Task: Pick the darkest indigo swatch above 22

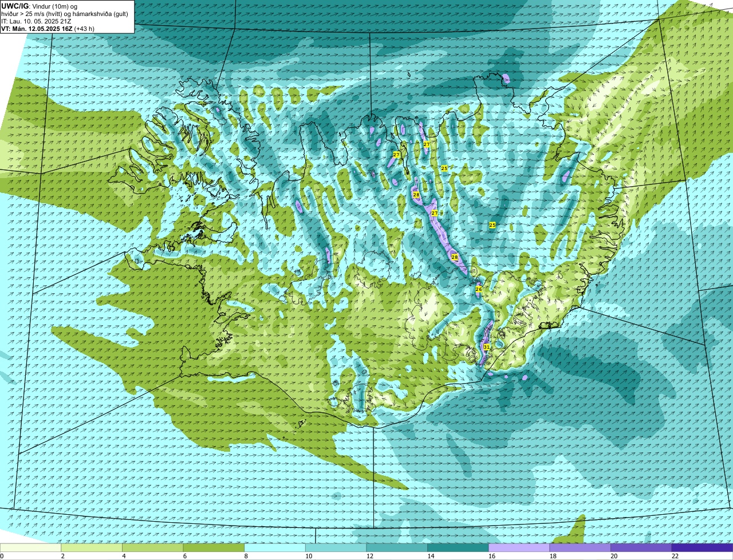Action: pyautogui.click(x=702, y=547)
